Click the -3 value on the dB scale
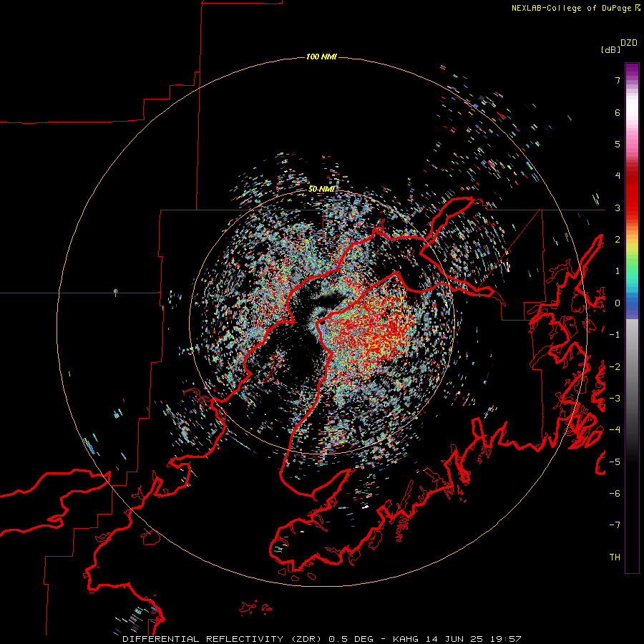 615,399
